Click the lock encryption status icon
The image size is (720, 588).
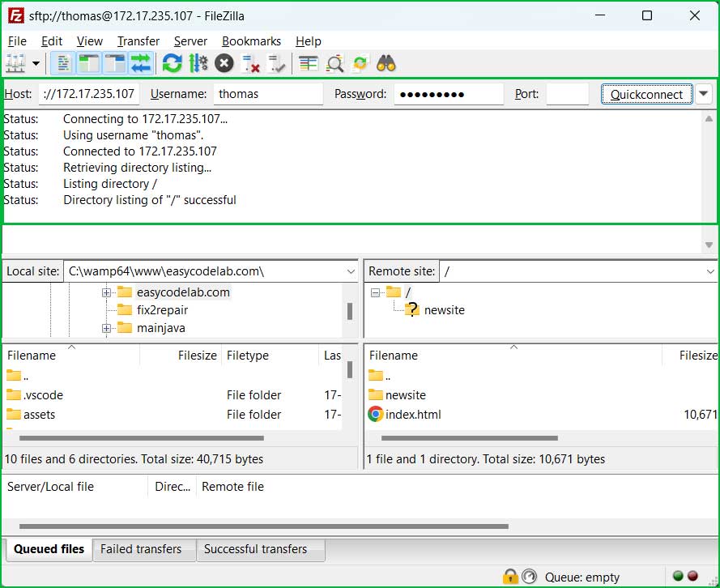click(x=510, y=576)
